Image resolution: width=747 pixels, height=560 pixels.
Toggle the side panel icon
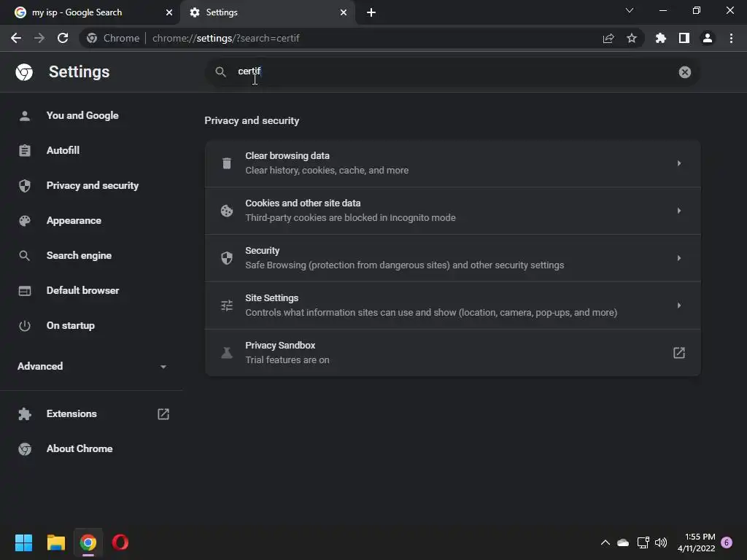684,38
